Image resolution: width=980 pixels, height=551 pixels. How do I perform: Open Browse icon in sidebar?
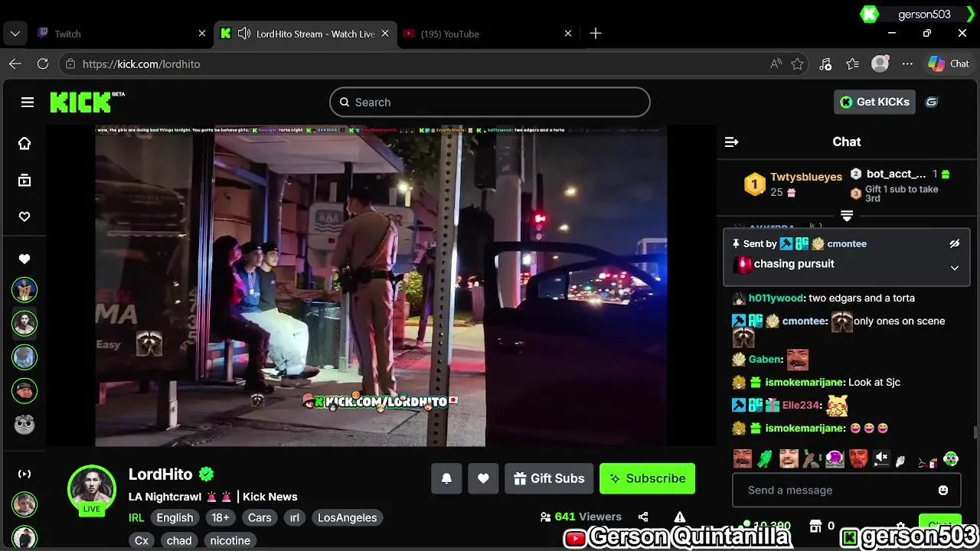[x=24, y=181]
